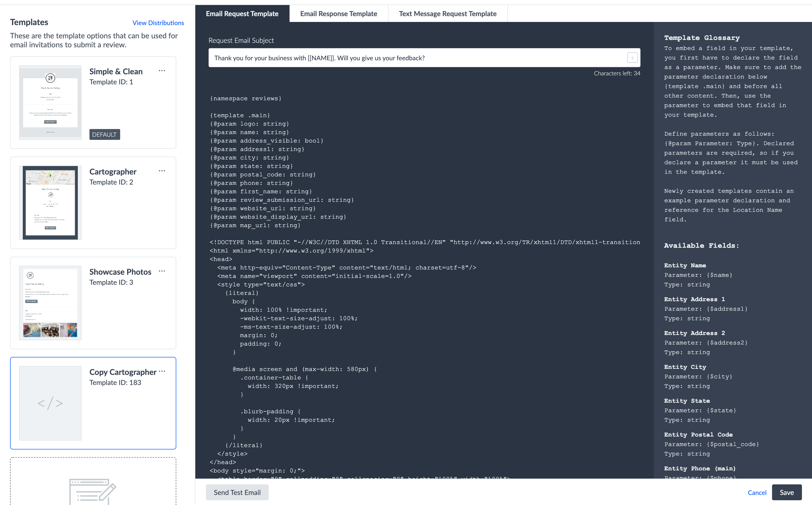
Task: Open Showcase Photos template ellipsis menu
Action: point(162,271)
